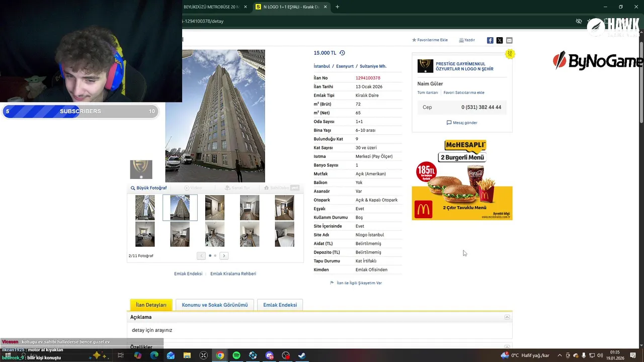The height and width of the screenshot is (362, 644).
Task: Open Microsoft Edge from the taskbar
Action: pos(154,355)
